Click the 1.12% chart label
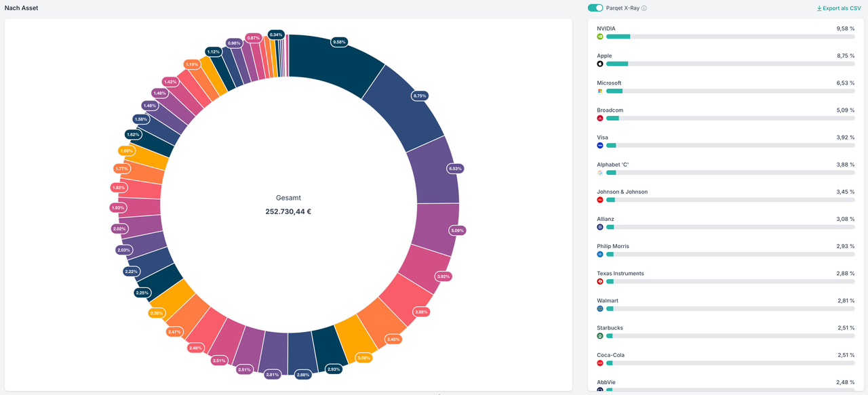 (214, 51)
